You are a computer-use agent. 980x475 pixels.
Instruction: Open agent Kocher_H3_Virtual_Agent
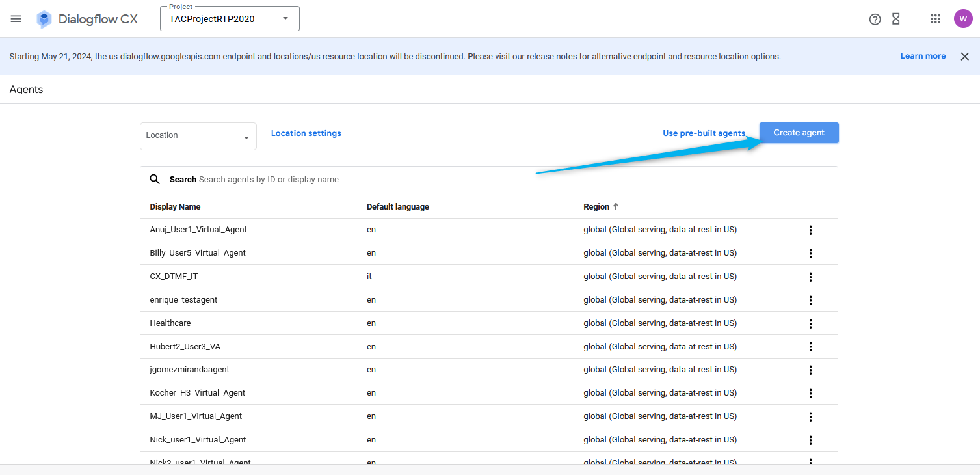[x=198, y=393]
